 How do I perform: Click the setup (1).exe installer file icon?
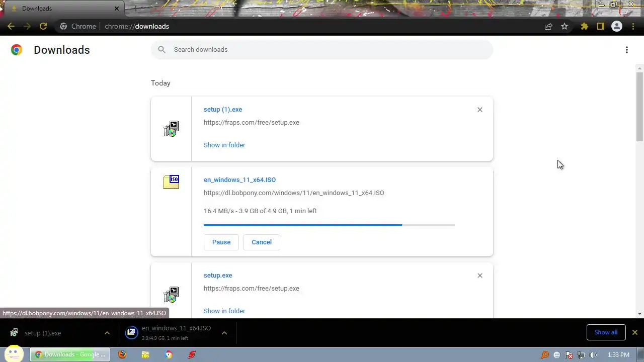click(x=171, y=129)
